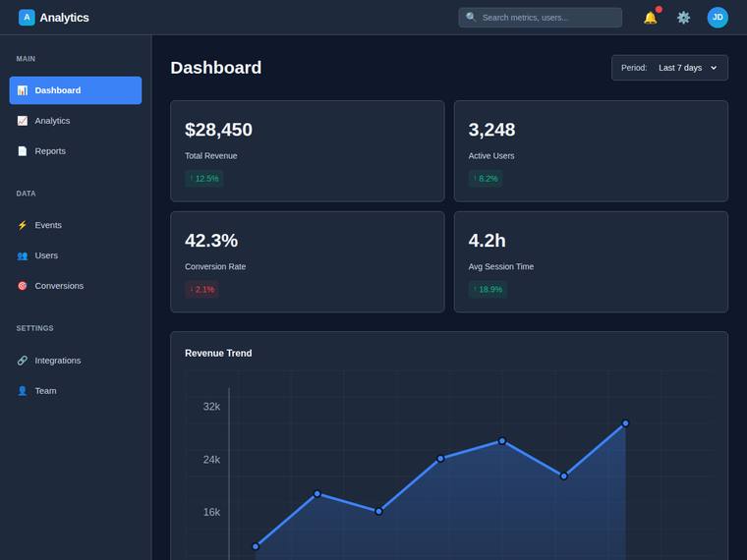This screenshot has width=747, height=560.
Task: Click the DATA section label
Action: pyautogui.click(x=26, y=194)
